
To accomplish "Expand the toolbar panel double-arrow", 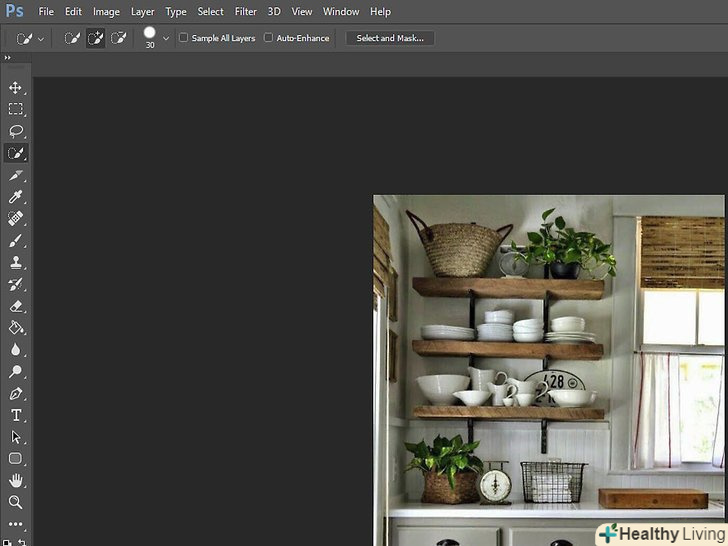I will point(8,58).
